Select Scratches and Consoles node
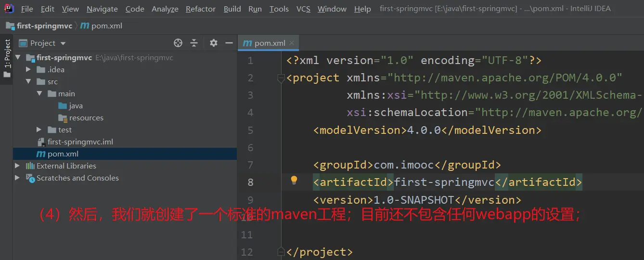Image resolution: width=644 pixels, height=260 pixels. click(77, 178)
